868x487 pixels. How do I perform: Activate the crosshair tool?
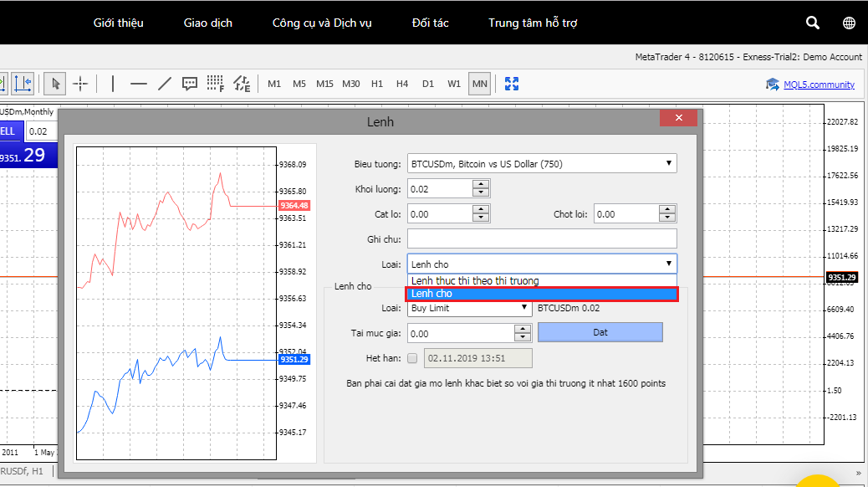click(x=80, y=84)
